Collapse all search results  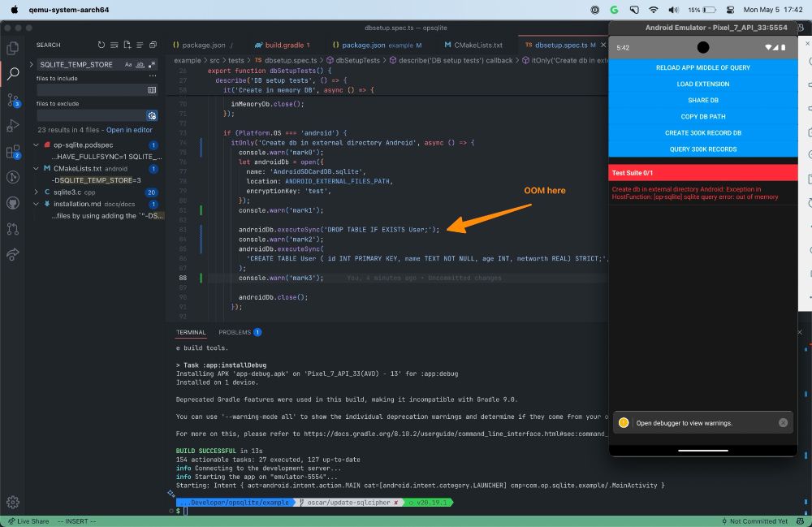pos(153,45)
